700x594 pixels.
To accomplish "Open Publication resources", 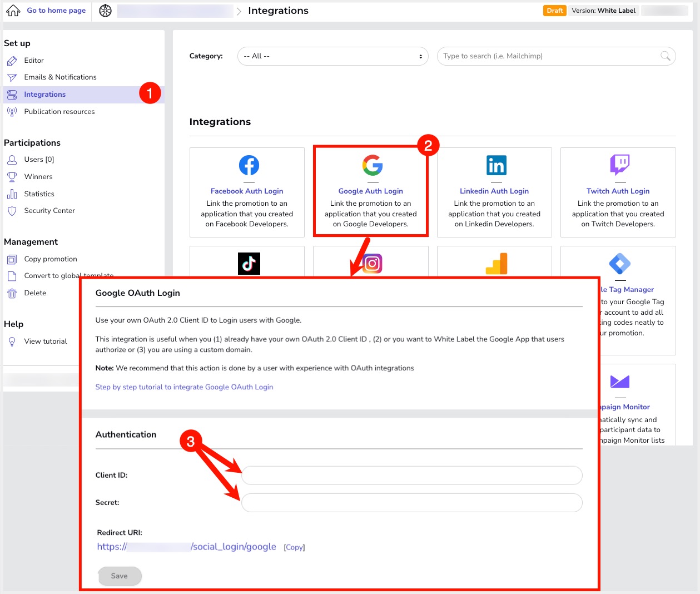I will (59, 112).
